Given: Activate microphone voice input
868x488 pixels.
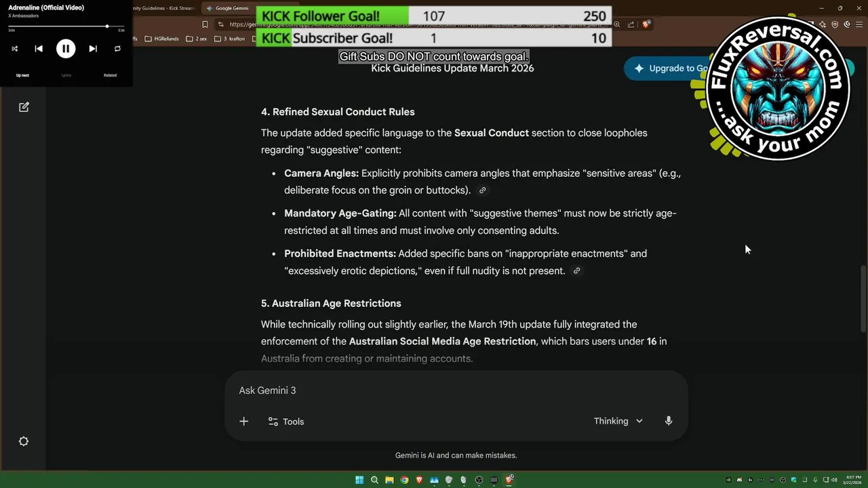Looking at the screenshot, I should coord(669,421).
